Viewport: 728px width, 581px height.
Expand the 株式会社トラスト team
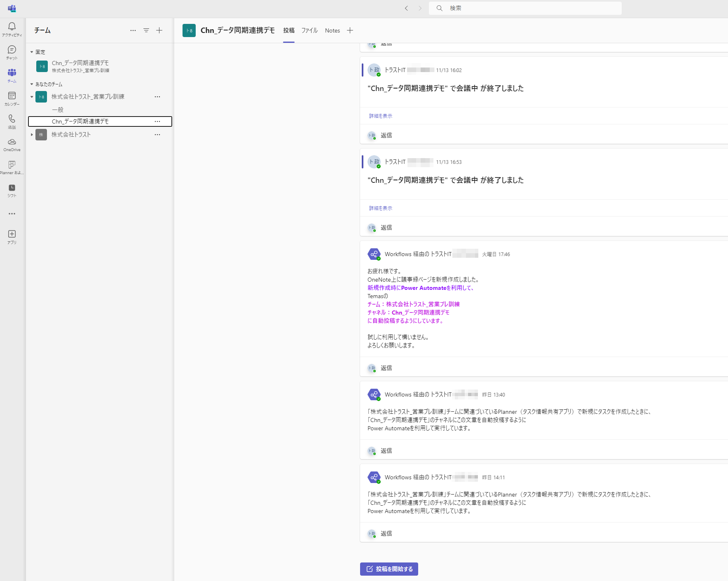pyautogui.click(x=32, y=135)
